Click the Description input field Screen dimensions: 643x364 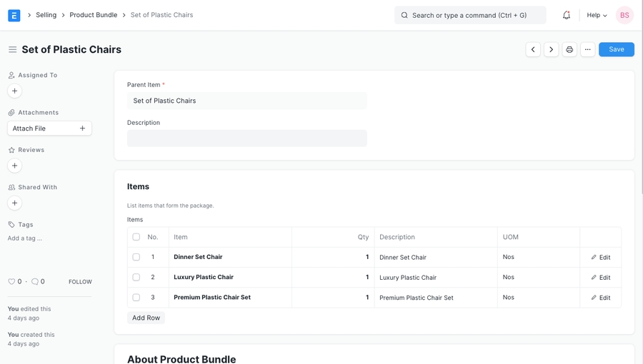[247, 138]
